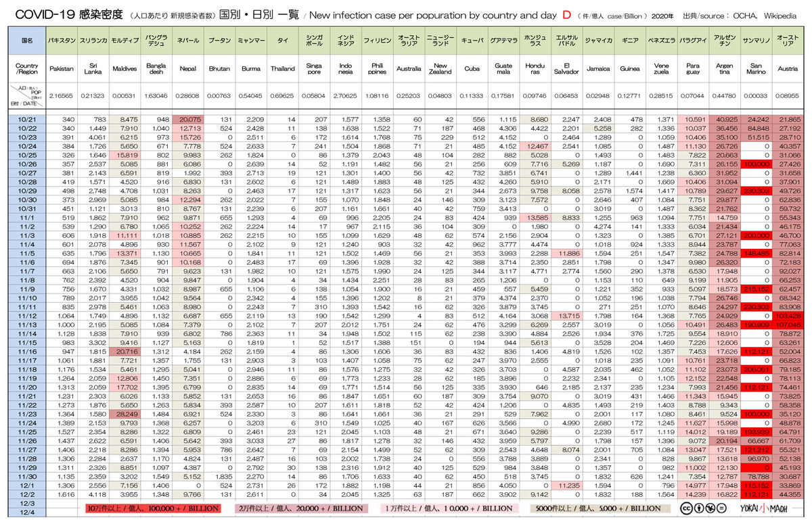Image resolution: width=812 pixels, height=522 pixels.
Task: Click the New Zealand column header
Action: tap(441, 69)
